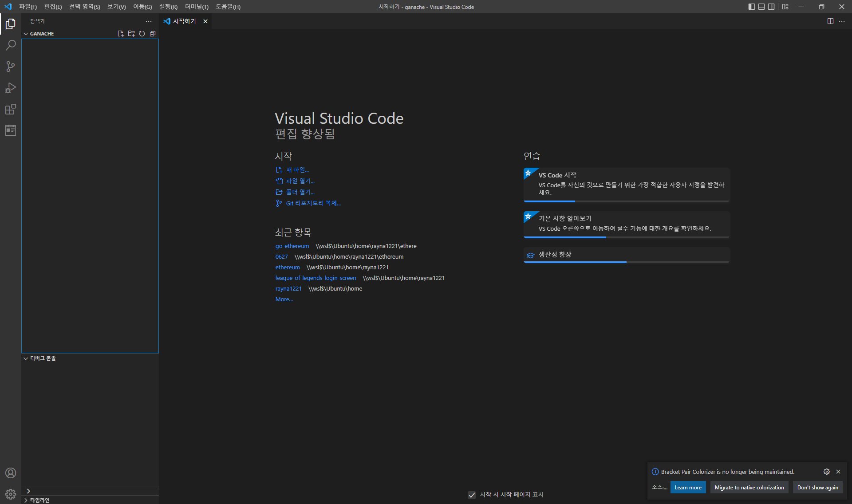Image resolution: width=852 pixels, height=504 pixels.
Task: Toggle primary side bar layout button
Action: click(x=751, y=7)
